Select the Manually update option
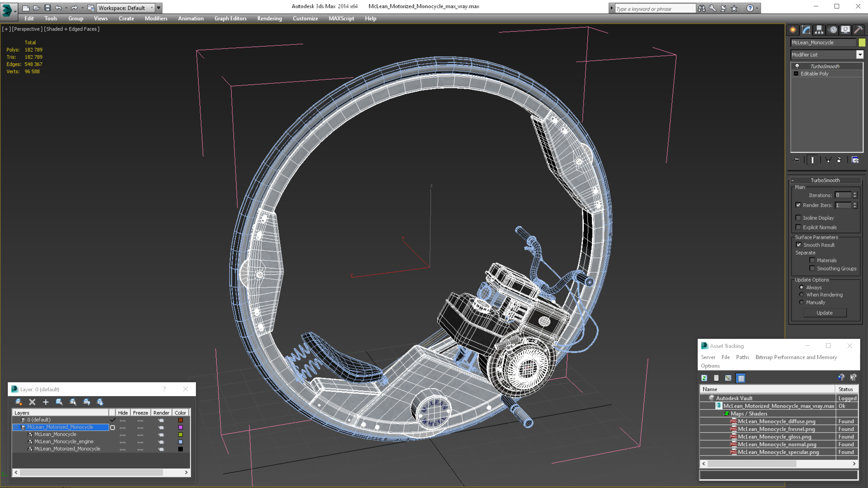The height and width of the screenshot is (488, 868). coord(801,302)
